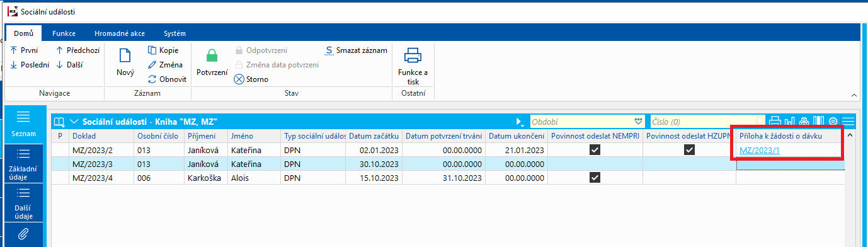The width and height of the screenshot is (868, 247).
Task: Copy the record using Kopie
Action: click(163, 50)
